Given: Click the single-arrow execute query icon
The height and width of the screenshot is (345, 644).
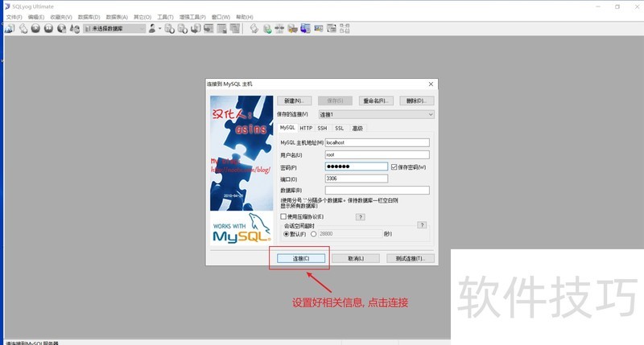Looking at the screenshot, I should pos(35,28).
